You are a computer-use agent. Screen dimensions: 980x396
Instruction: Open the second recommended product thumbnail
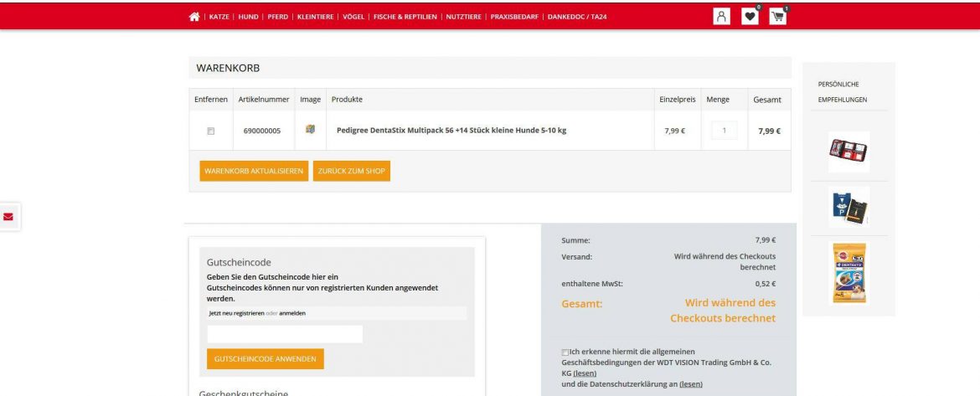tap(848, 208)
